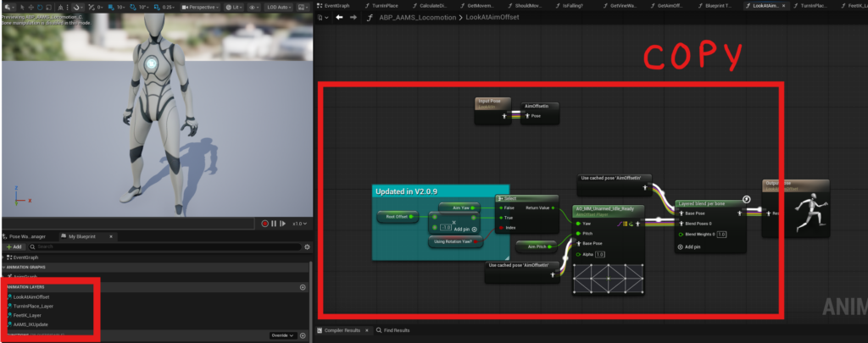Click the step forward playback icon

[282, 223]
